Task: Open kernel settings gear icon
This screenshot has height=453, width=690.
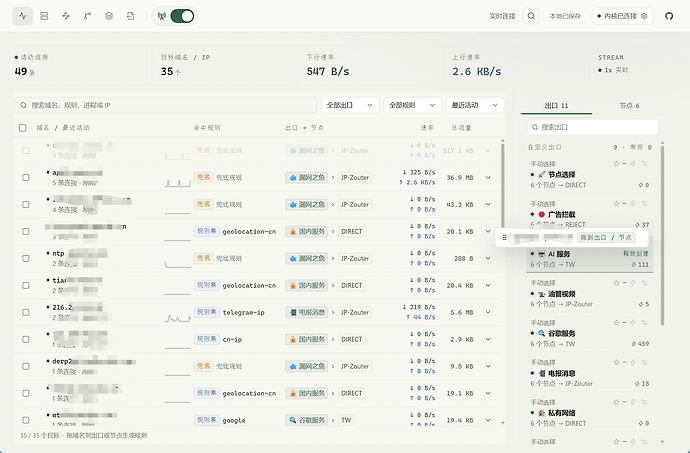Action: pos(644,16)
